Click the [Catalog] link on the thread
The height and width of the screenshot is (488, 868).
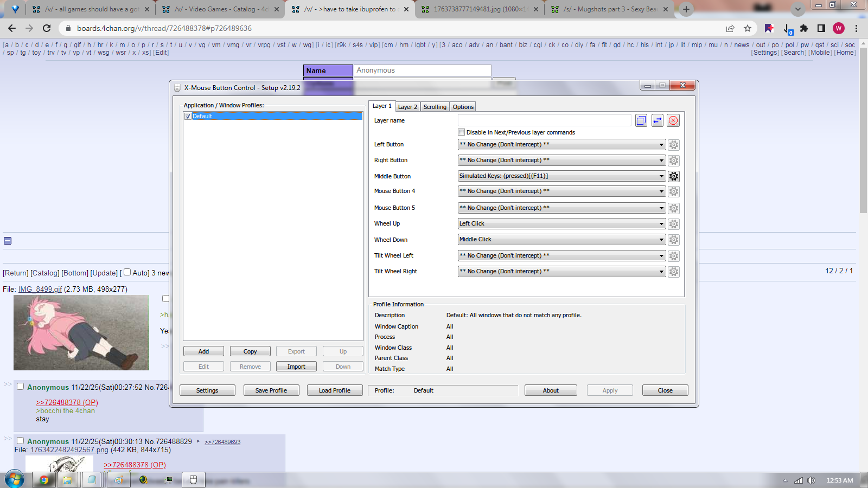(45, 273)
